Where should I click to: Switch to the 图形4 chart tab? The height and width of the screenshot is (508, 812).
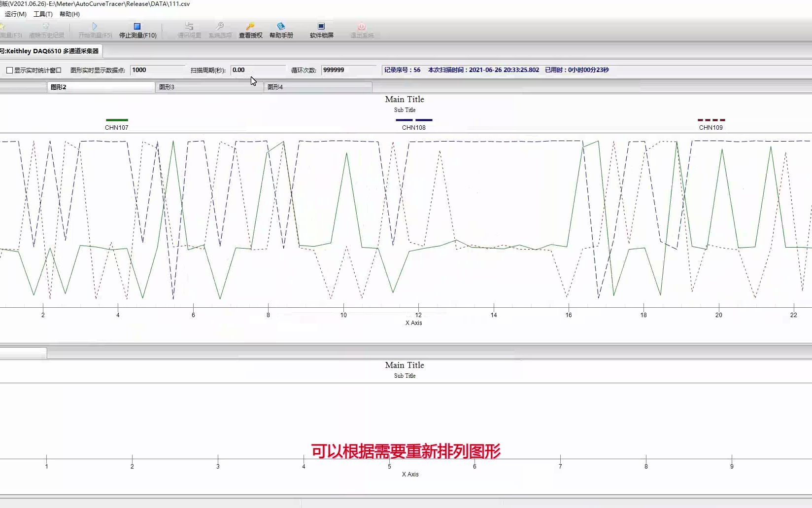click(x=318, y=87)
